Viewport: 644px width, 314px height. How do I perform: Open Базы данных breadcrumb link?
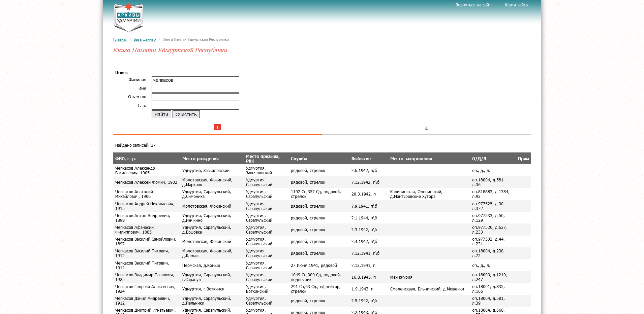pyautogui.click(x=145, y=40)
